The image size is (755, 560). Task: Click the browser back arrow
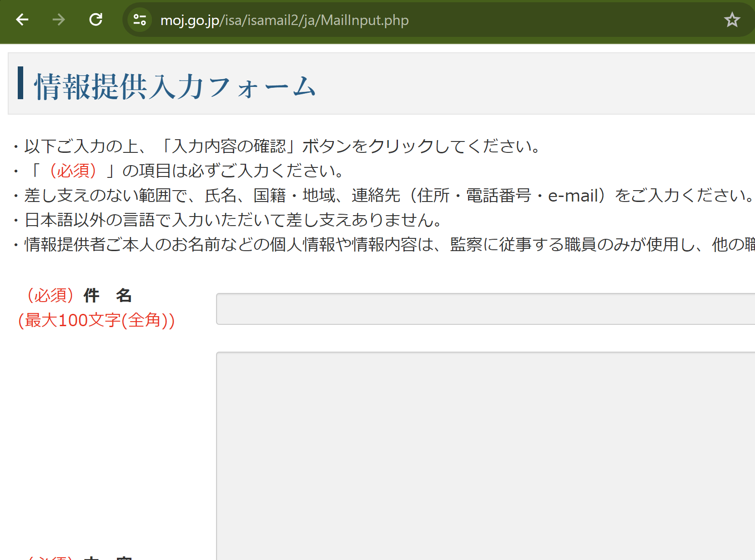coord(22,20)
